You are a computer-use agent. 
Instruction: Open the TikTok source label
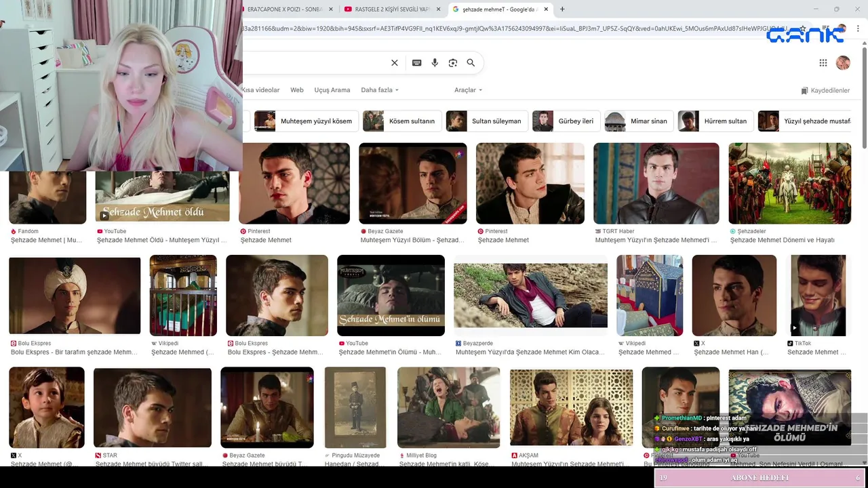[800, 344]
